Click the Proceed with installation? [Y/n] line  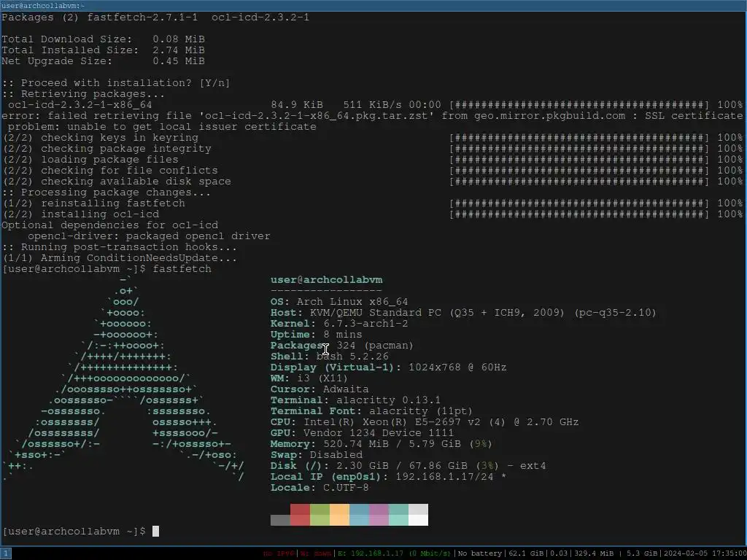[x=116, y=83]
